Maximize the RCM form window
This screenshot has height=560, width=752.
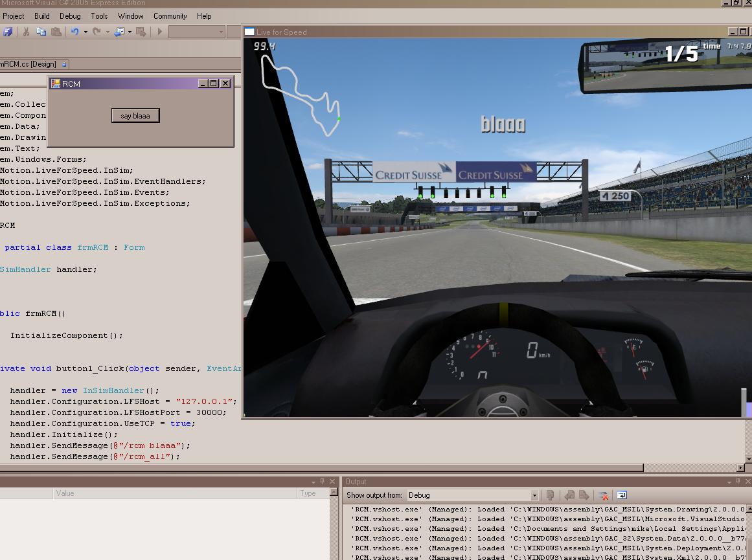pyautogui.click(x=213, y=84)
